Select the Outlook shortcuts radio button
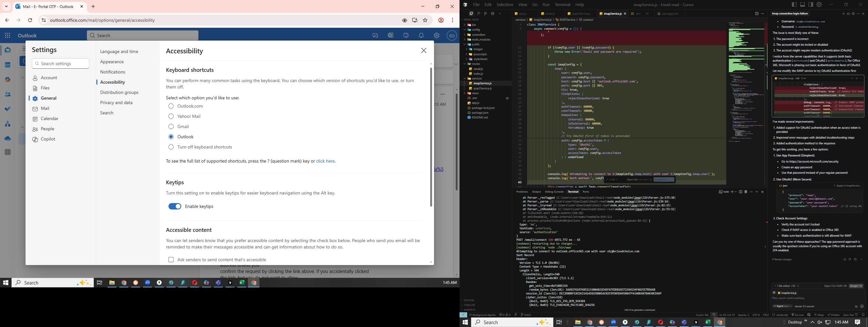 [171, 137]
